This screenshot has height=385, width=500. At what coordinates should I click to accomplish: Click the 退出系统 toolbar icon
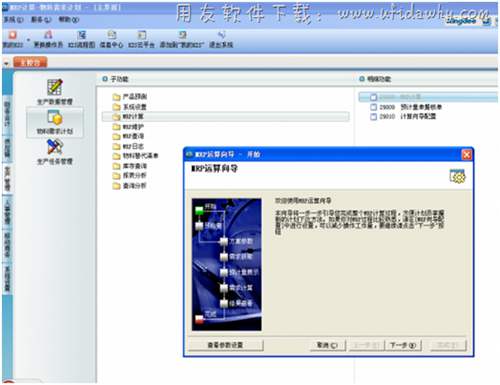click(x=221, y=39)
